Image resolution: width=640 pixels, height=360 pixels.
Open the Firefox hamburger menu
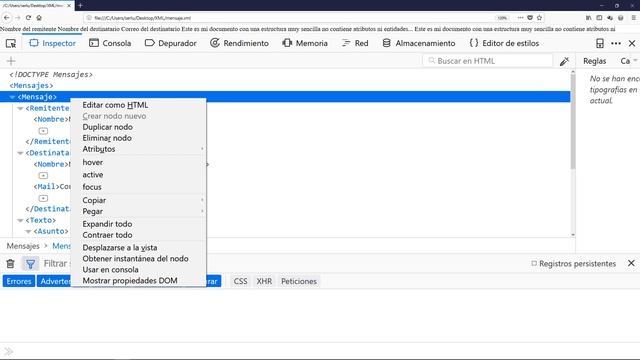pyautogui.click(x=633, y=18)
